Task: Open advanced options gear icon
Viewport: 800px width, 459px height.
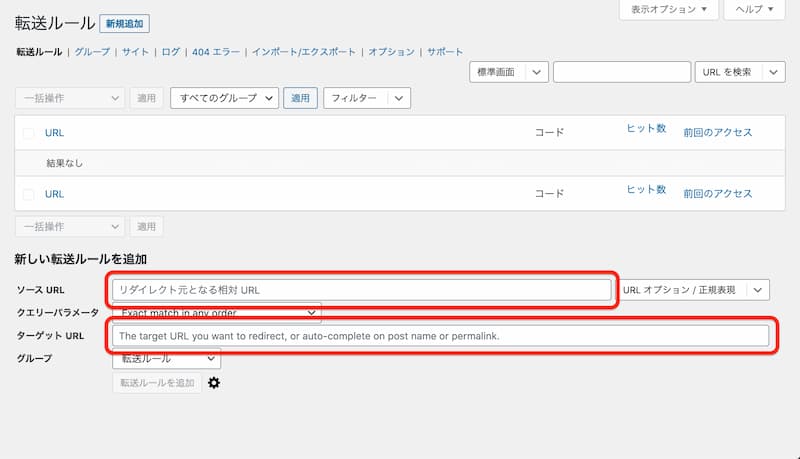Action: pyautogui.click(x=214, y=382)
